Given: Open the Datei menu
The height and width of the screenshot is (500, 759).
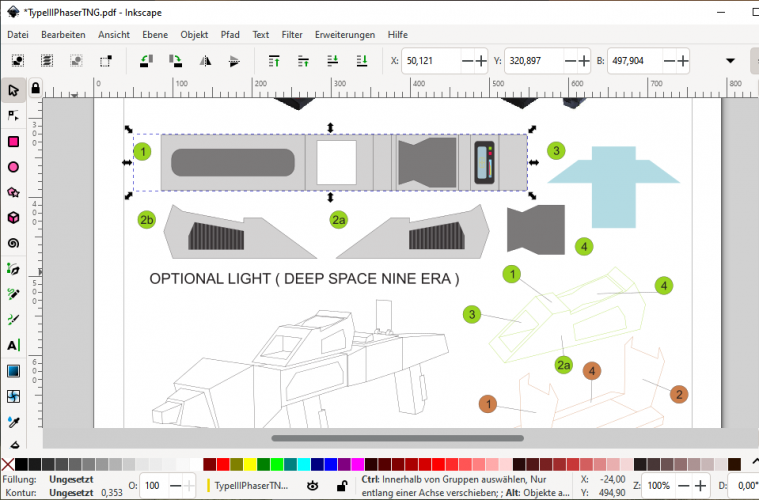Looking at the screenshot, I should [x=18, y=35].
